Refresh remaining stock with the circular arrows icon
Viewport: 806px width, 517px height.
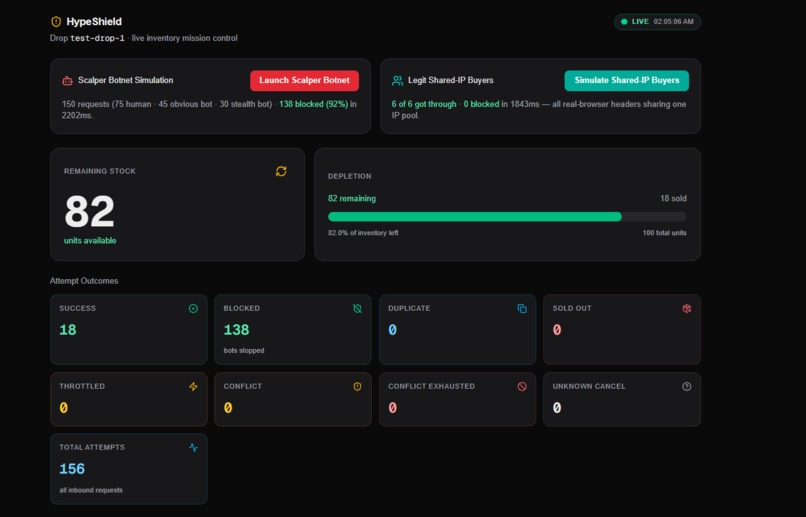click(281, 171)
